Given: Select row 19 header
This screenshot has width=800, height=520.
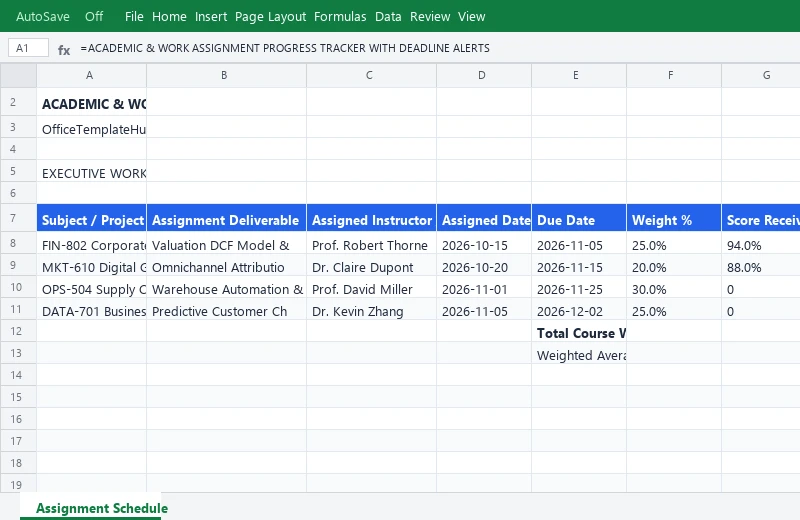Looking at the screenshot, I should [x=18, y=484].
